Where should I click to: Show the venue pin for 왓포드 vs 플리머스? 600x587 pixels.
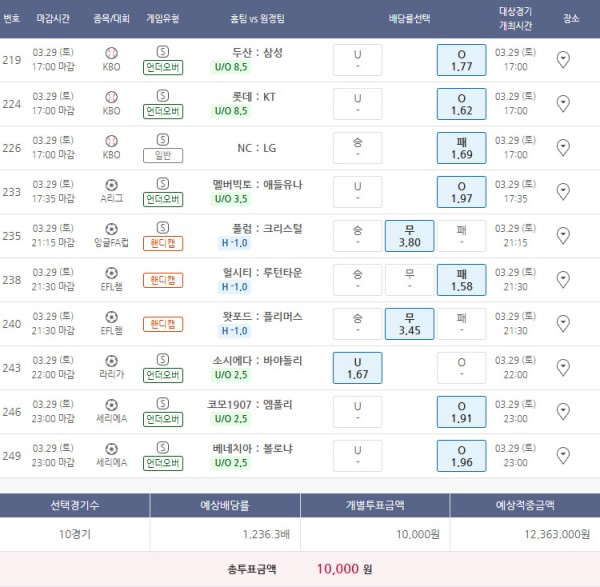562,323
